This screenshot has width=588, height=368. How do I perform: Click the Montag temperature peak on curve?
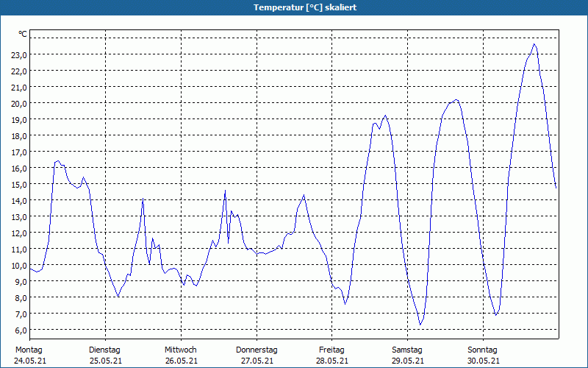coord(58,160)
